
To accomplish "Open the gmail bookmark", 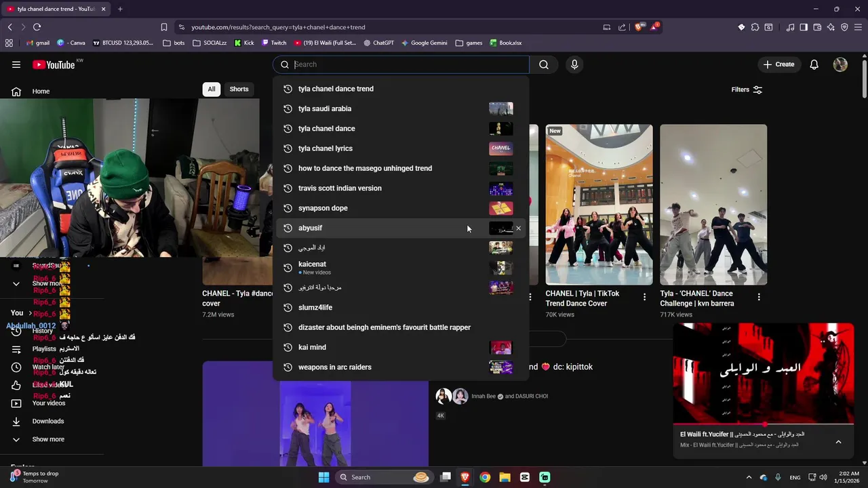I will (38, 43).
